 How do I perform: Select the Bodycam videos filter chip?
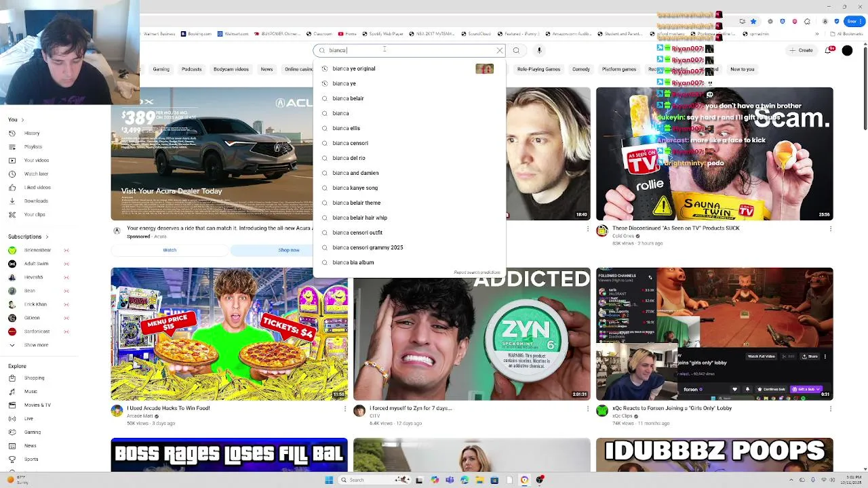click(x=231, y=69)
